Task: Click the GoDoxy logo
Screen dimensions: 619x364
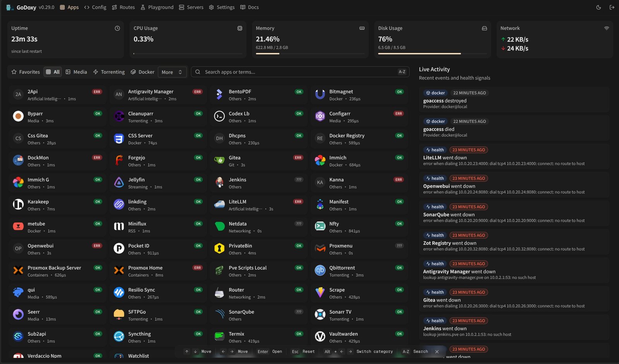Action: click(10, 7)
